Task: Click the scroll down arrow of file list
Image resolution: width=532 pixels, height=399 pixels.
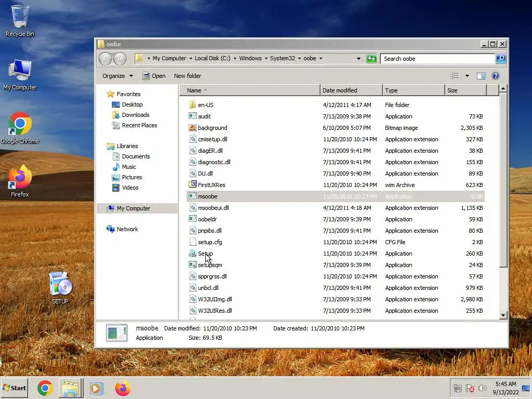Action: [x=503, y=315]
